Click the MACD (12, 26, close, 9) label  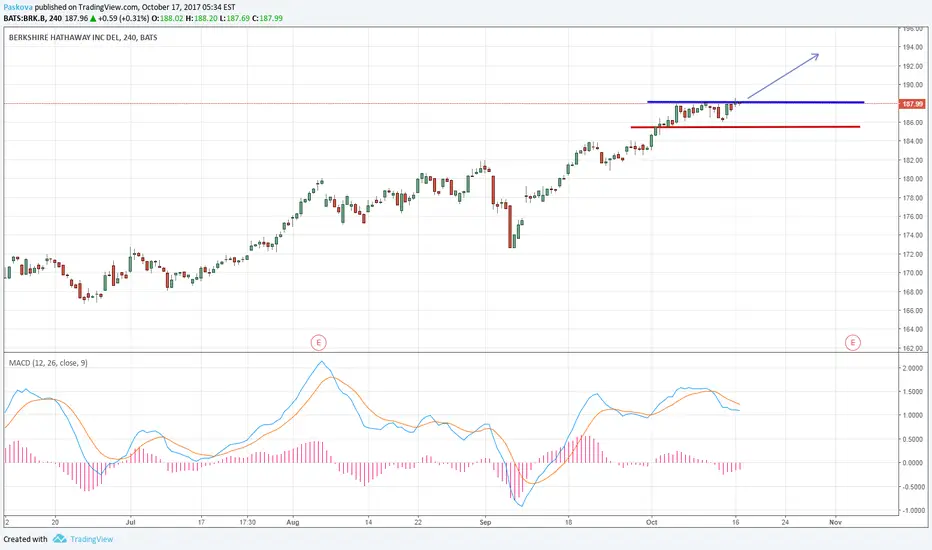(48, 363)
